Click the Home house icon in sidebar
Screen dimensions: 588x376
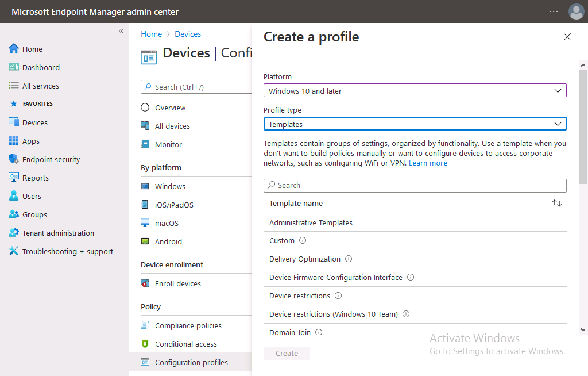14,49
